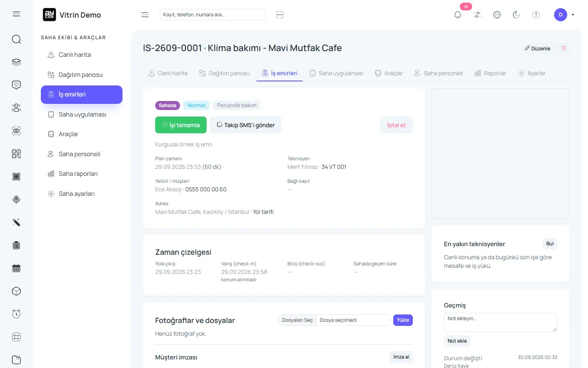Click Dosyaları Seç file chooser
Viewport: 588px width, 368px height.
pyautogui.click(x=298, y=320)
